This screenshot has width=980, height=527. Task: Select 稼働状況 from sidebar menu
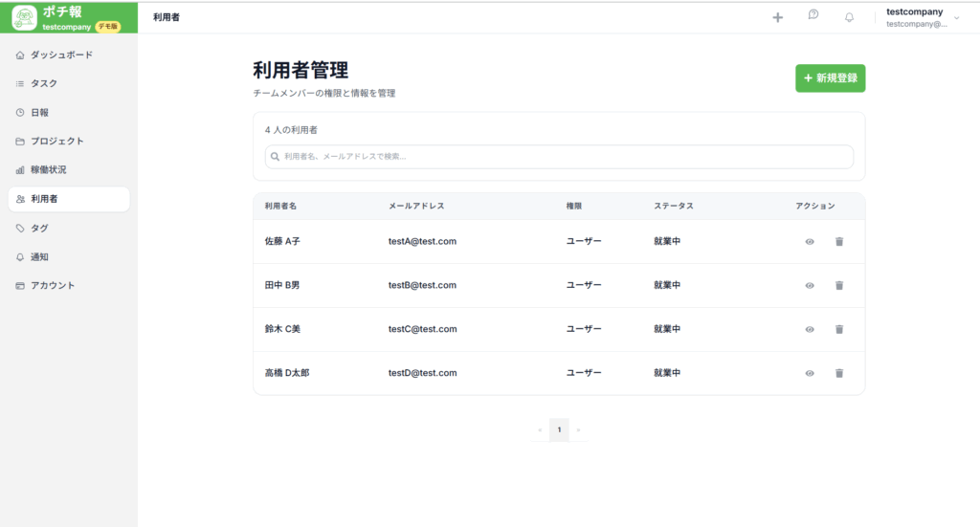(48, 170)
